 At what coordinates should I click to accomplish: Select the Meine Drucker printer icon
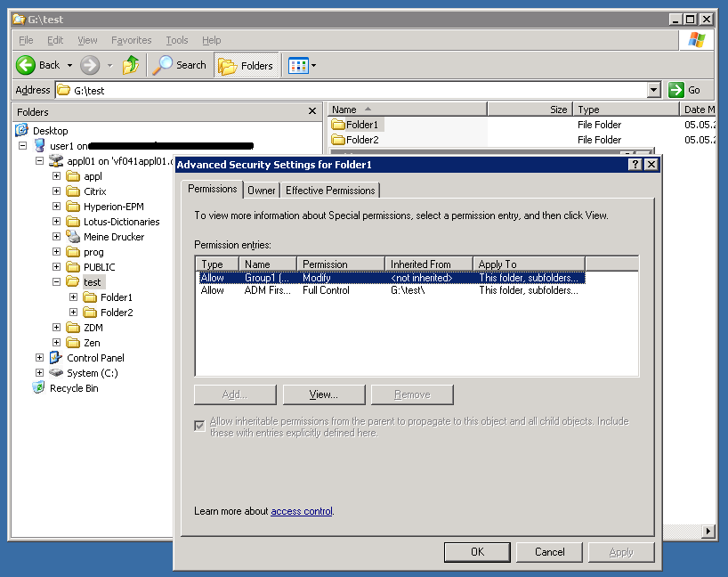73,237
